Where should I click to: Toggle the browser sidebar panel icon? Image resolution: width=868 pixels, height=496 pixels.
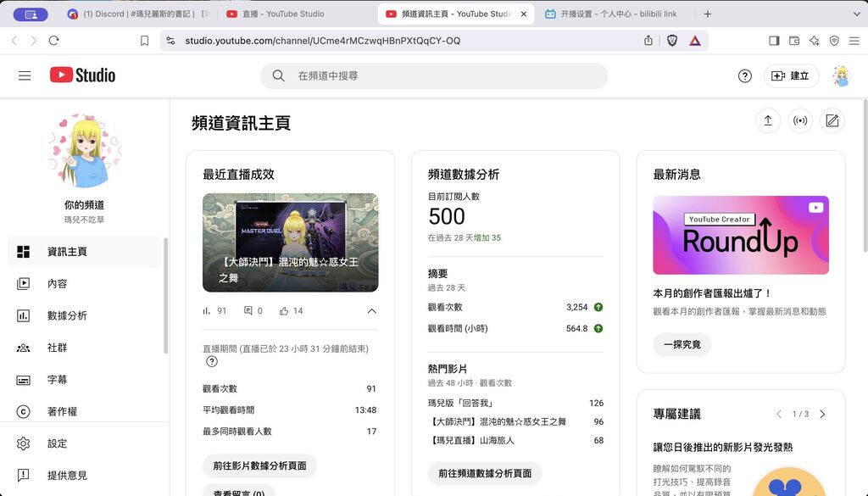(x=775, y=41)
